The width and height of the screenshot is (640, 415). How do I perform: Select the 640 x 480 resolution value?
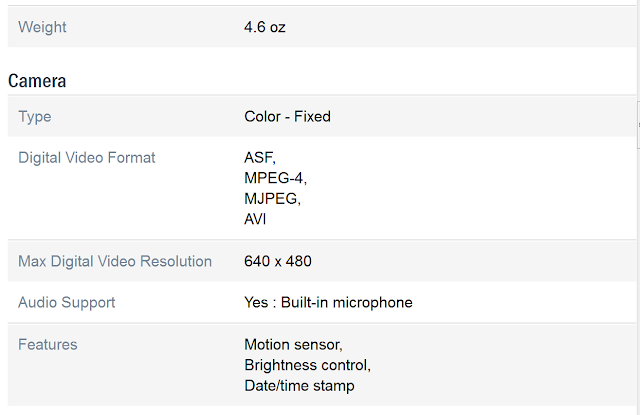(278, 261)
